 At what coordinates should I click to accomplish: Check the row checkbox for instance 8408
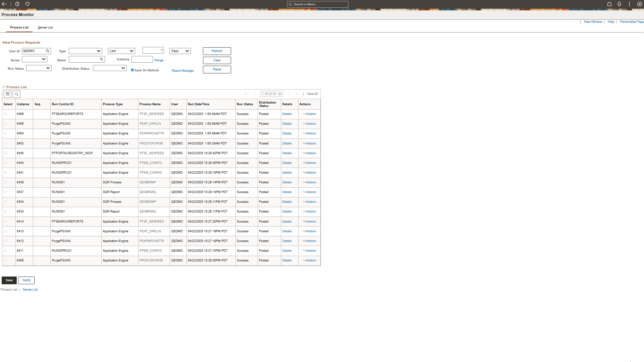[x=6, y=260]
